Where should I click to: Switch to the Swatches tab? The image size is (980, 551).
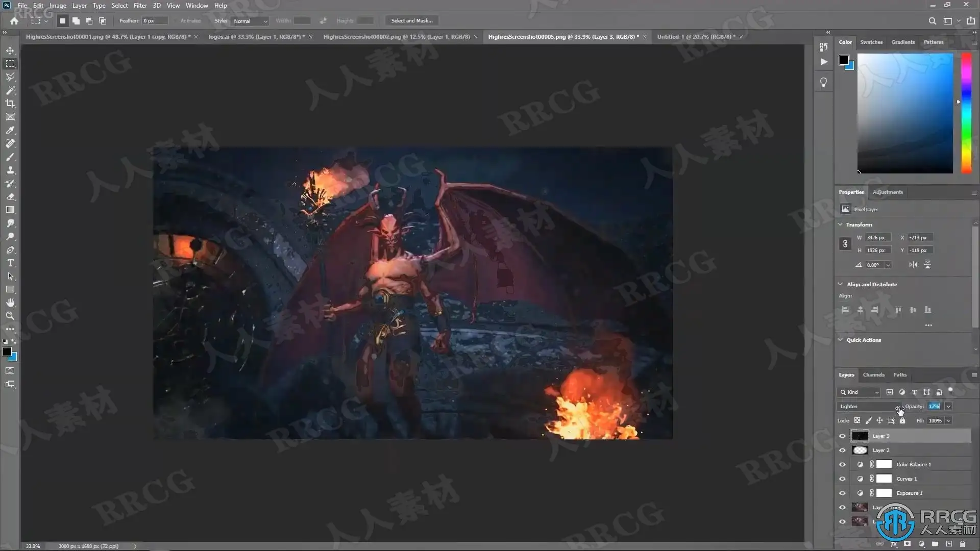pyautogui.click(x=871, y=42)
